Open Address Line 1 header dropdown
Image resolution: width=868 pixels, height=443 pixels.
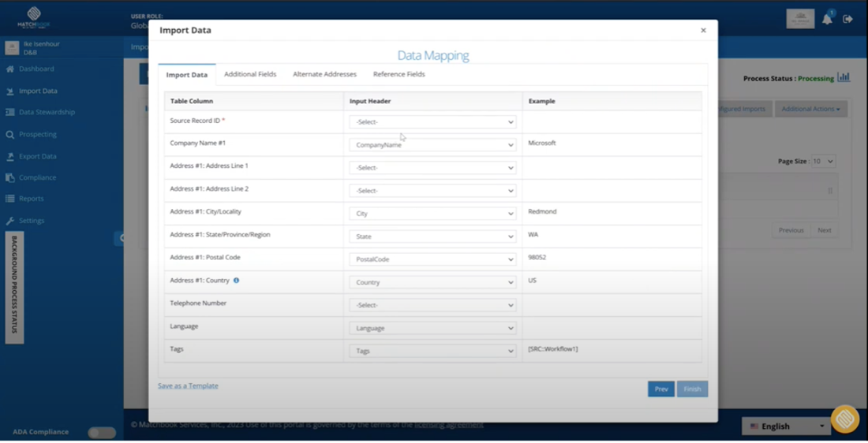coord(433,168)
